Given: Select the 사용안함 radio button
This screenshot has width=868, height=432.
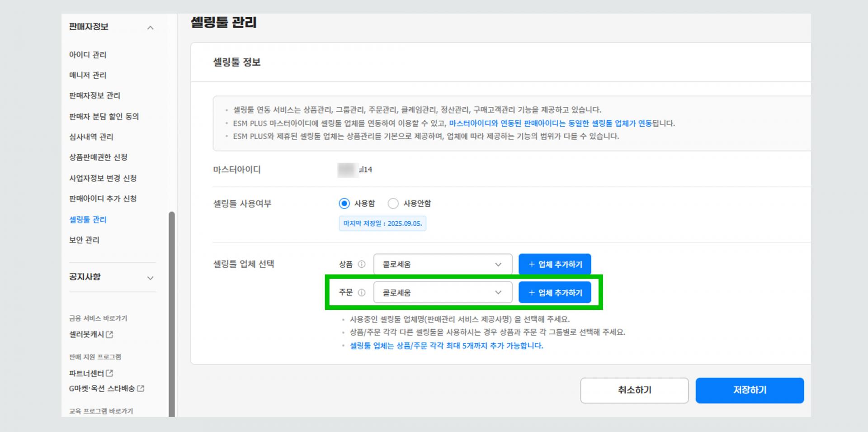Looking at the screenshot, I should (393, 204).
